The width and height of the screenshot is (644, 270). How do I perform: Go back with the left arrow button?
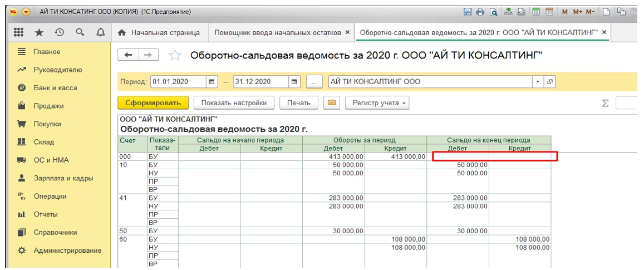tap(128, 55)
